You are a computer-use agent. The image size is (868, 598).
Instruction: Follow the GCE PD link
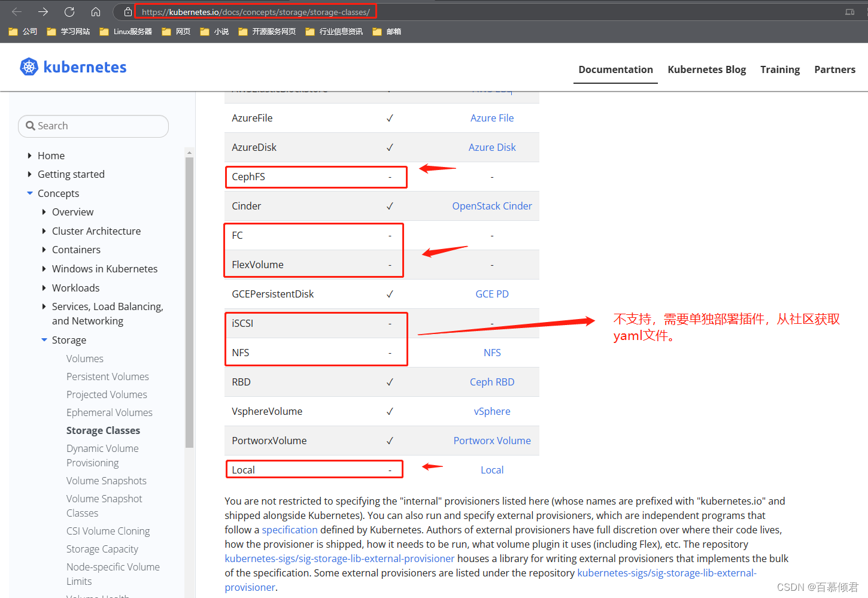(x=492, y=294)
